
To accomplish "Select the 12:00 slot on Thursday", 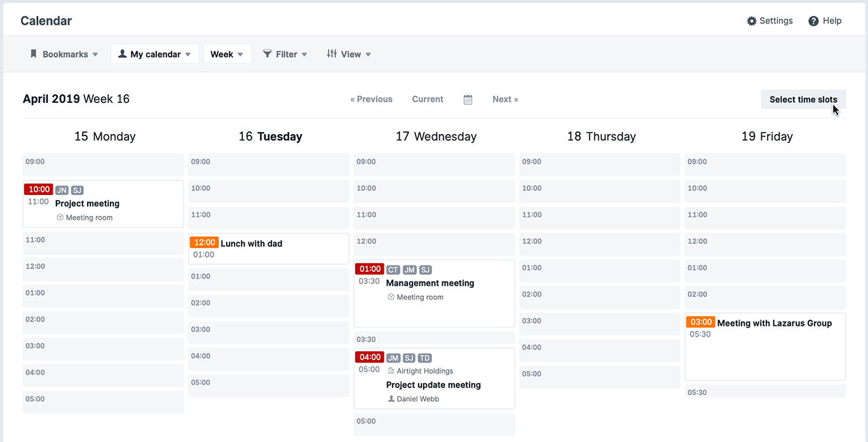I will 600,245.
